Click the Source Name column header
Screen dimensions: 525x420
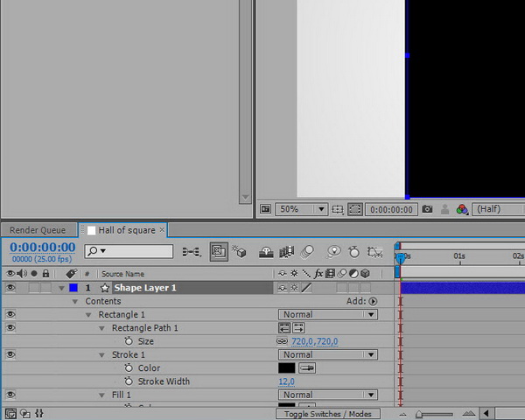coord(122,274)
